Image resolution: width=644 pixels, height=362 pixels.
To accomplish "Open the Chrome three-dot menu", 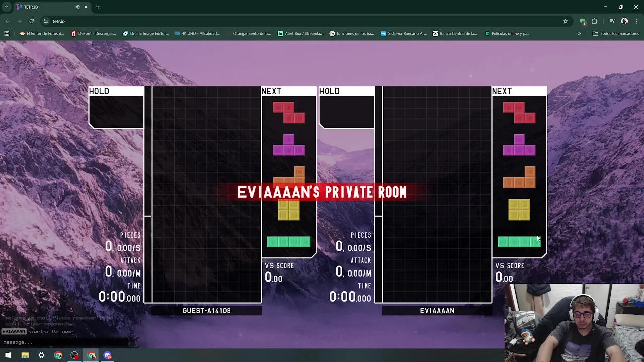I will click(x=637, y=21).
